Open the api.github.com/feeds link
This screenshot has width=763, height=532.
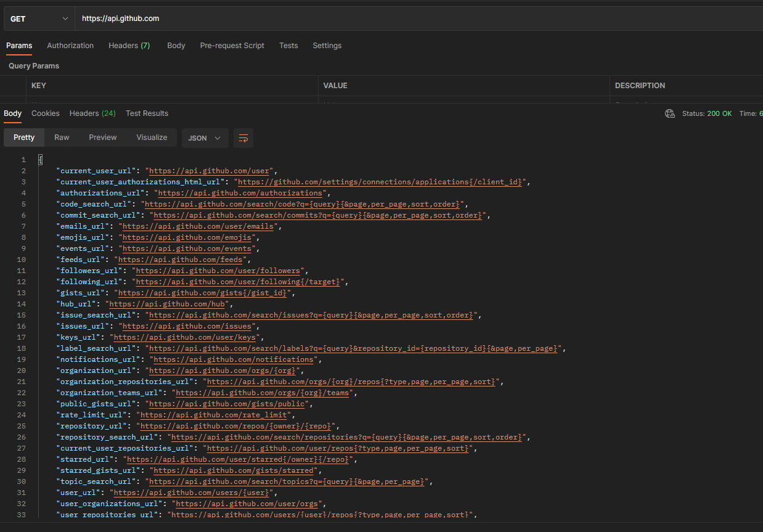coord(181,260)
